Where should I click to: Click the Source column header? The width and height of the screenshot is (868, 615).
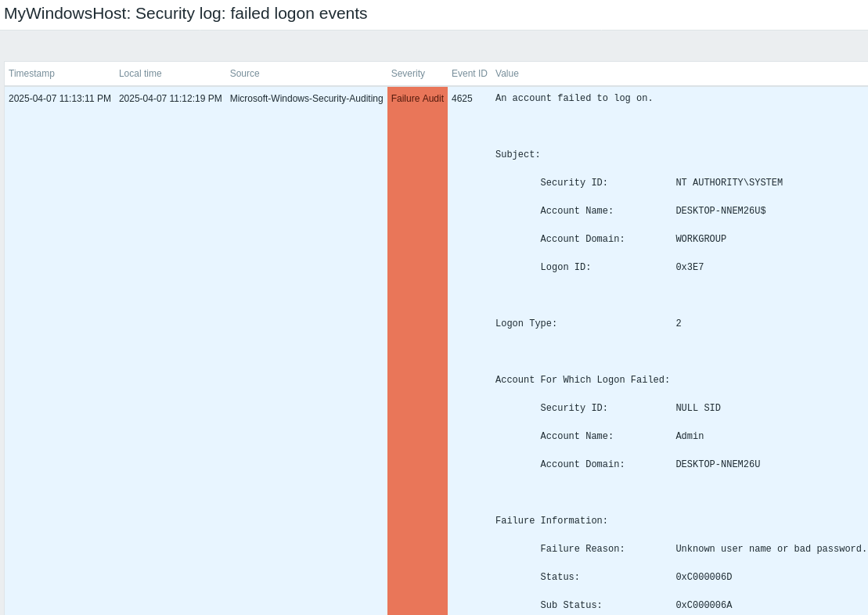pyautogui.click(x=244, y=74)
